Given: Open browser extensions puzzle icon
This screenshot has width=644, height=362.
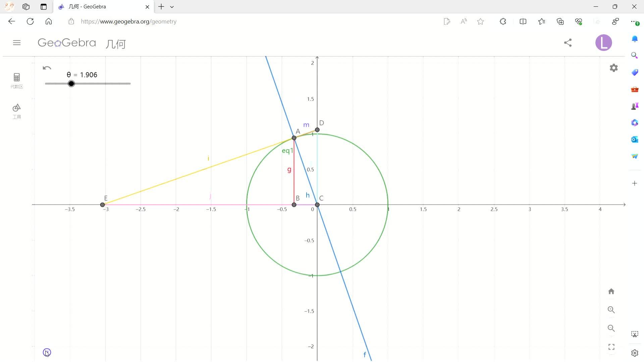Looking at the screenshot, I should pyautogui.click(x=502, y=21).
